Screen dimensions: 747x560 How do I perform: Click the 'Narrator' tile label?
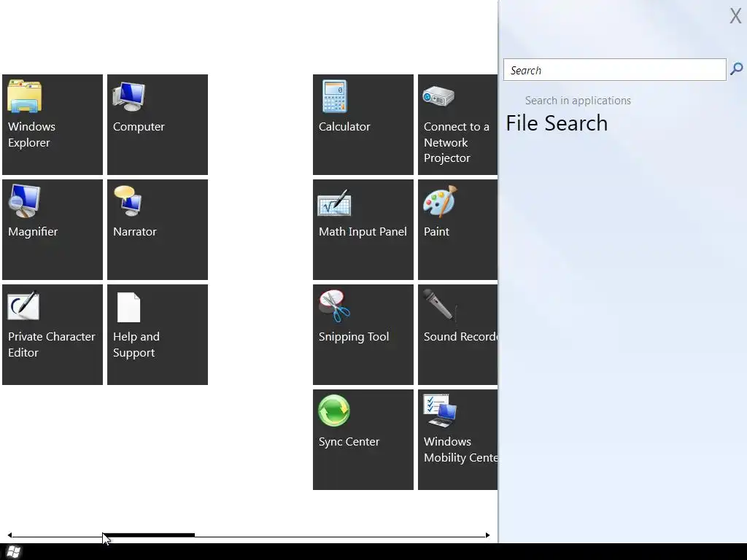(x=135, y=231)
